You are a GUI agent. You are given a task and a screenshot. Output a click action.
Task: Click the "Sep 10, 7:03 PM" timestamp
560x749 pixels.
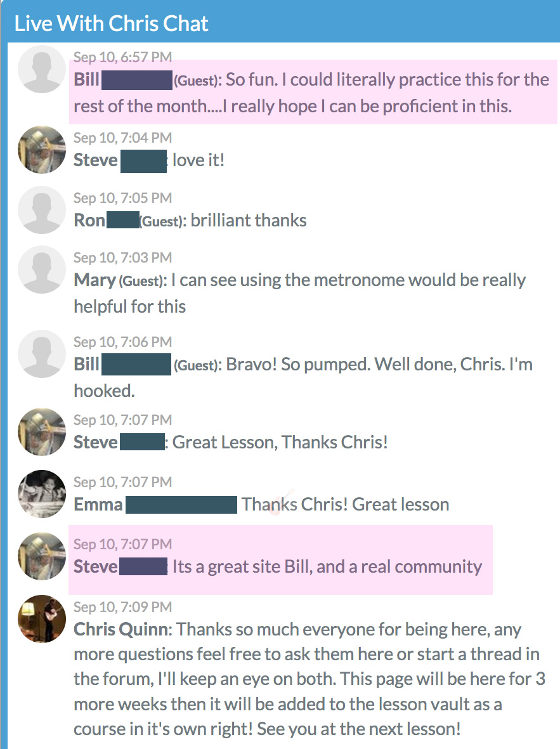click(122, 257)
